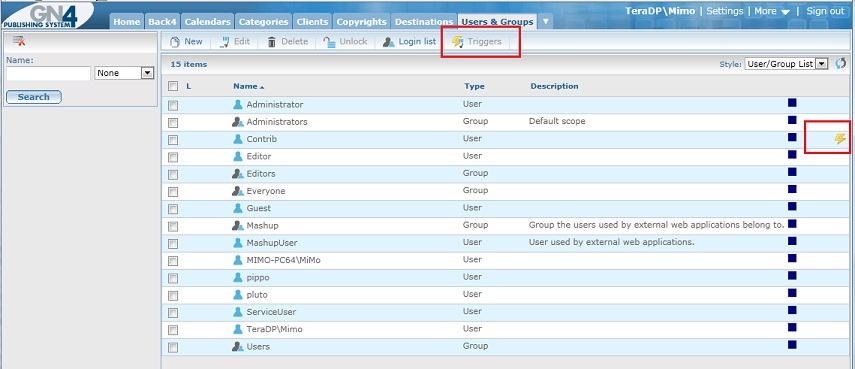Click the Search button

[x=33, y=97]
